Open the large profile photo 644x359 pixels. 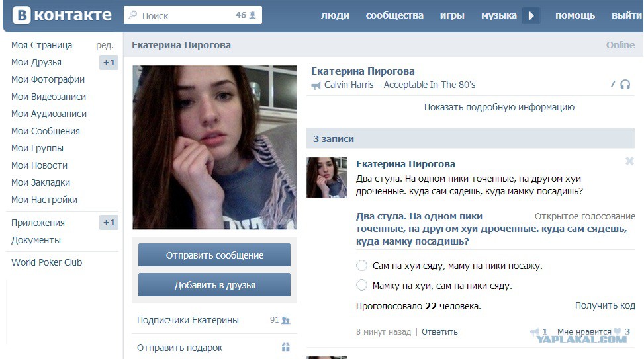pyautogui.click(x=214, y=147)
